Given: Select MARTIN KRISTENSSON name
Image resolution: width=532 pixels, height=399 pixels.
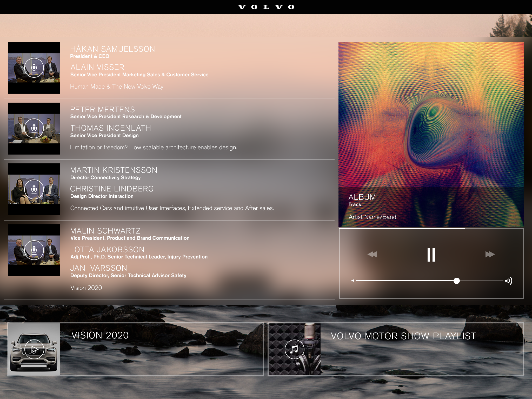Looking at the screenshot, I should [x=114, y=170].
